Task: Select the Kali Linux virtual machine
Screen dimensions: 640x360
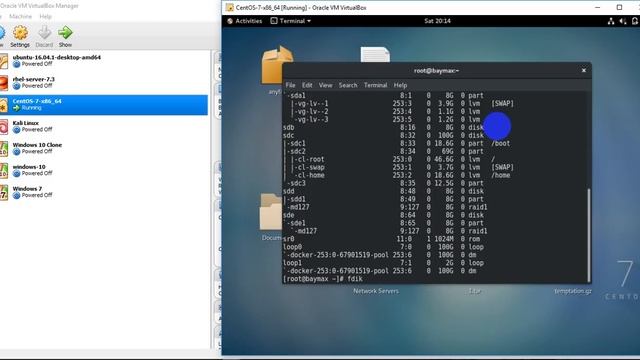Action: (x=104, y=126)
